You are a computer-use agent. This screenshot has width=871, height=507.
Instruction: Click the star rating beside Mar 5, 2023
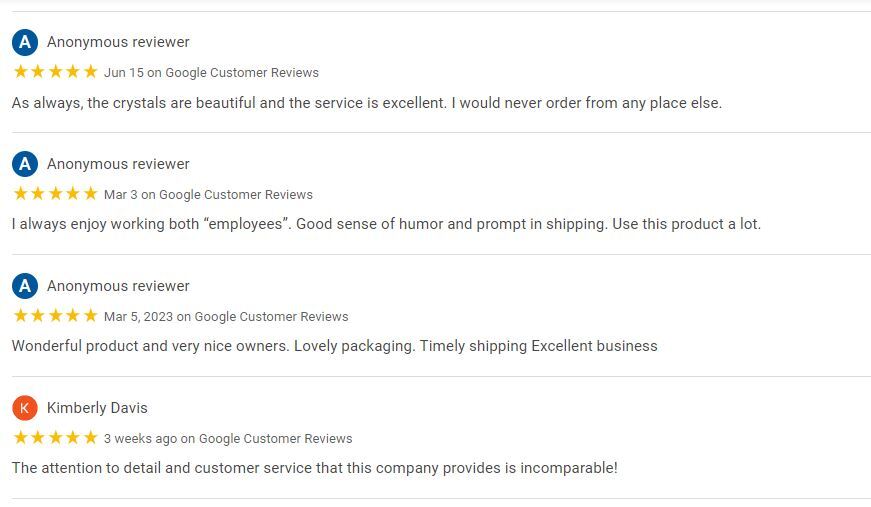click(x=56, y=315)
